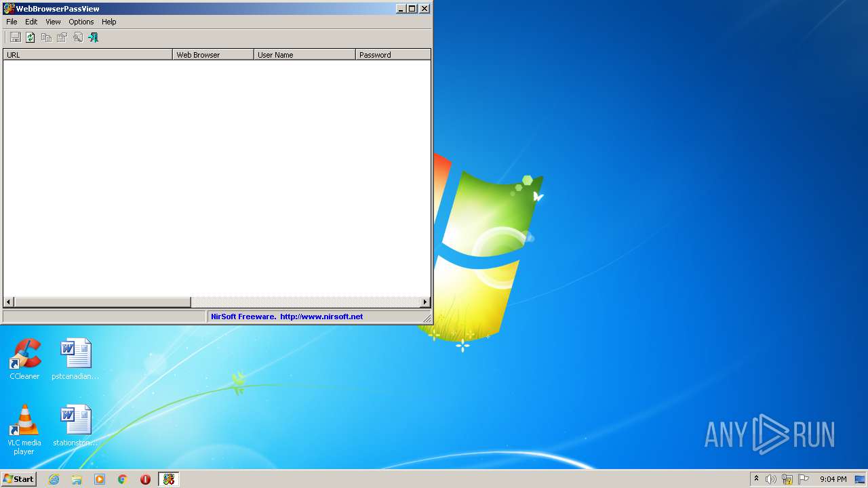
Task: Open the Options menu
Action: coord(81,22)
